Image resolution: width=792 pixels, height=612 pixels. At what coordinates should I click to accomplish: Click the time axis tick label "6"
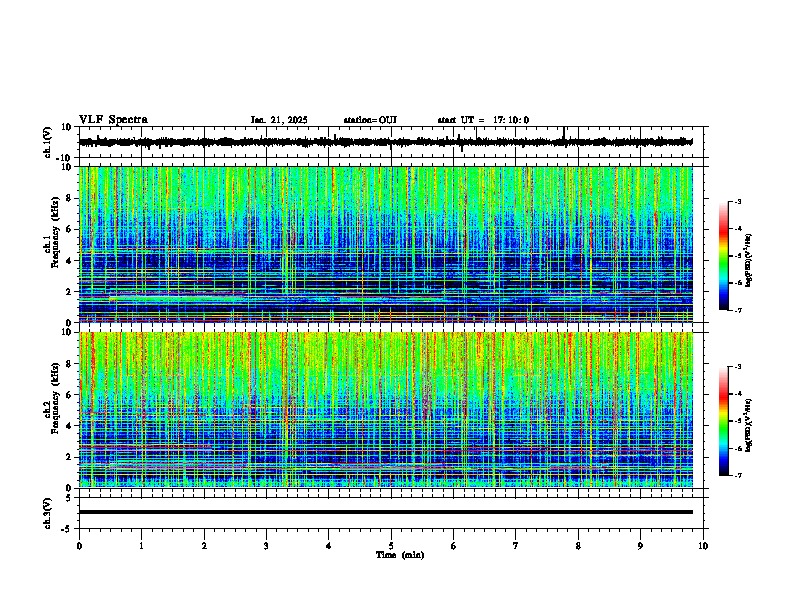454,546
